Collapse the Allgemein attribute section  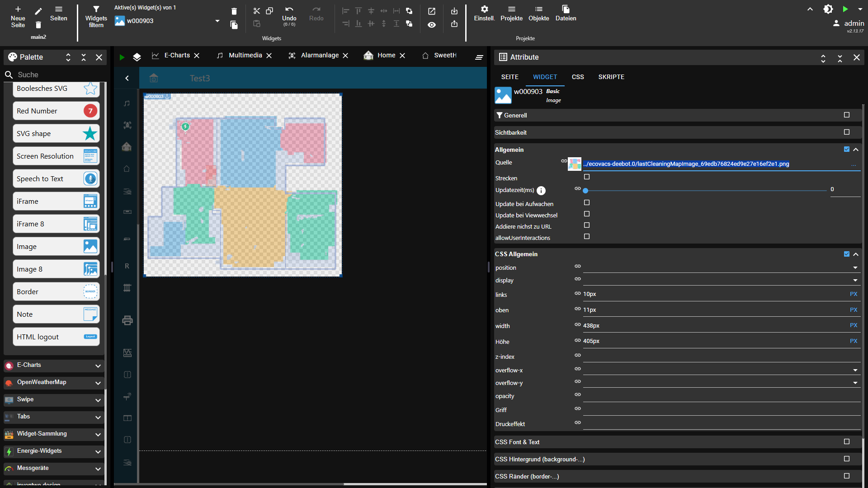(857, 150)
